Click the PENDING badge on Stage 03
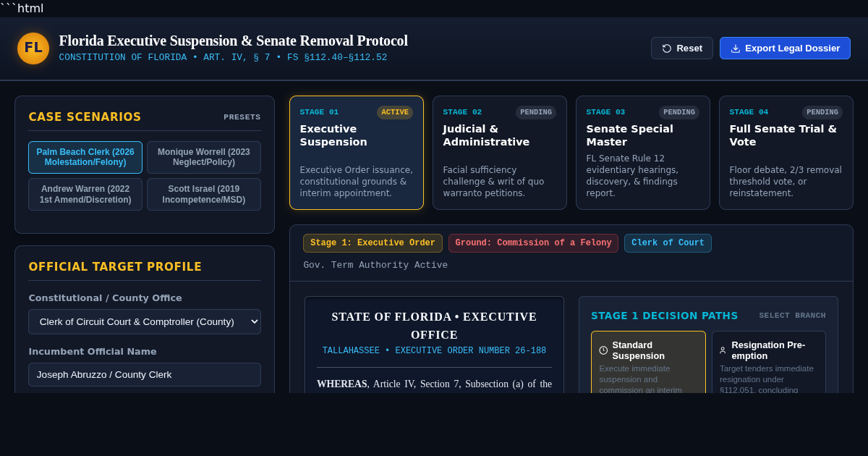868x456 pixels. (679, 112)
